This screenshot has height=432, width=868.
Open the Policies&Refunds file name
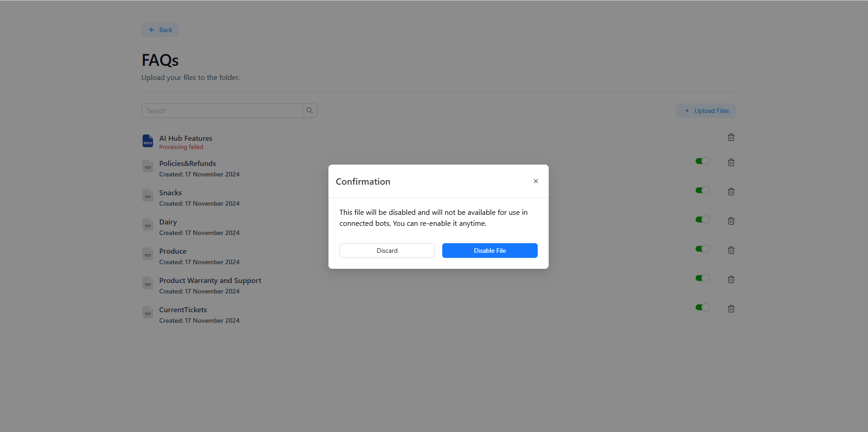(187, 163)
